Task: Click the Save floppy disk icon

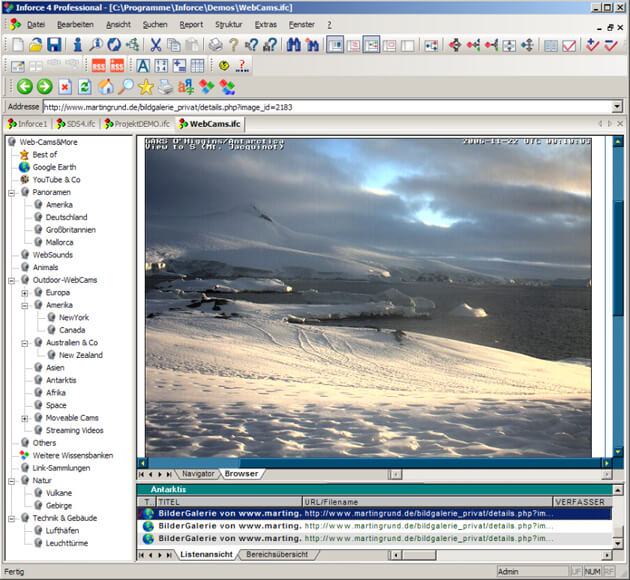Action: [x=54, y=45]
